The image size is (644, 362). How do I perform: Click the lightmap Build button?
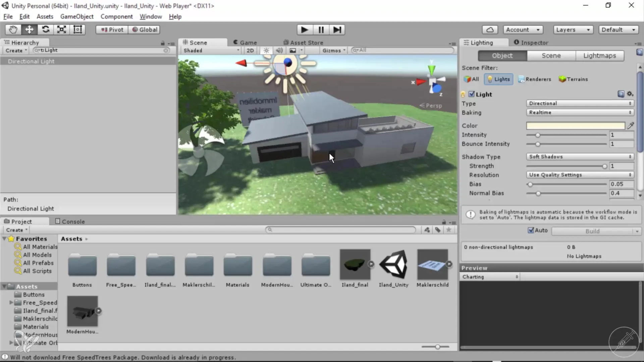(592, 231)
